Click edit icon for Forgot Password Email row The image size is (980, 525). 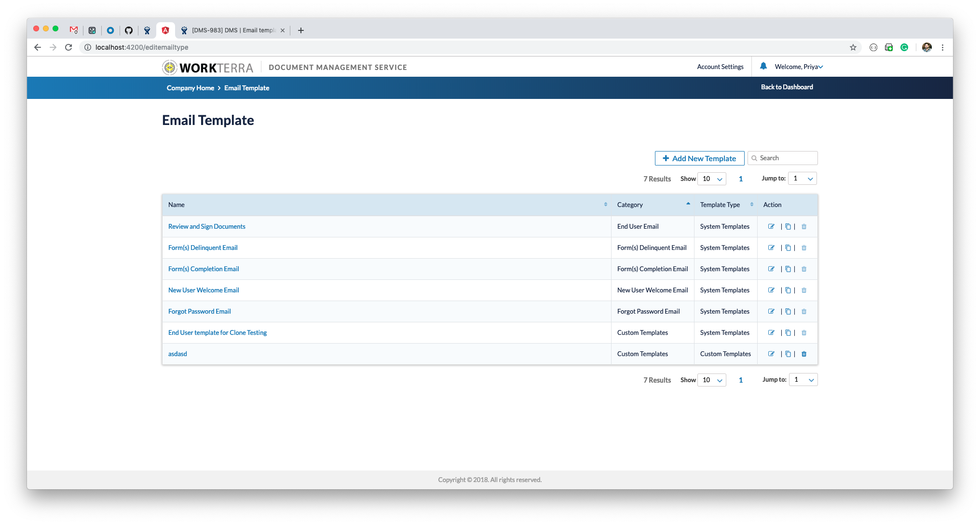click(771, 311)
